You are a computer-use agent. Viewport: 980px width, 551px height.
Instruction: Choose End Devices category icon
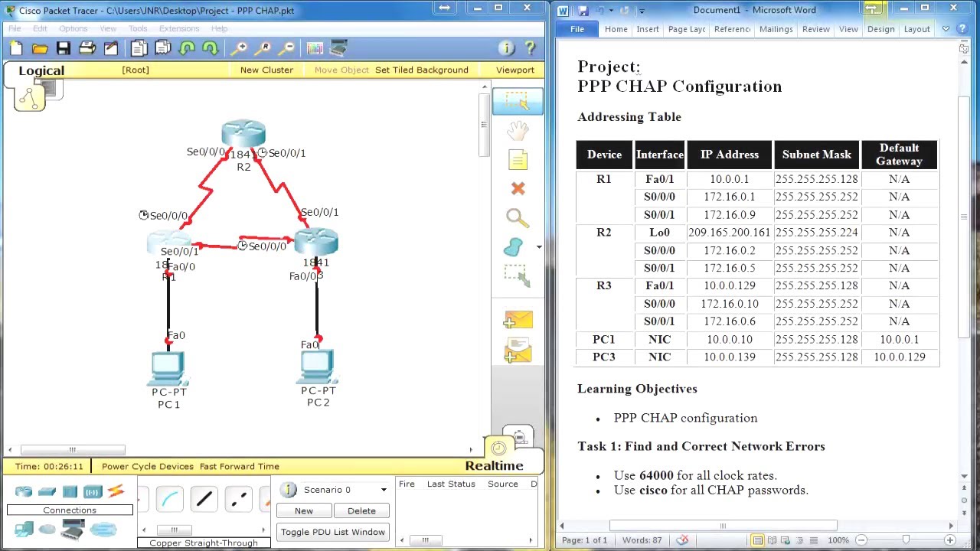point(24,529)
